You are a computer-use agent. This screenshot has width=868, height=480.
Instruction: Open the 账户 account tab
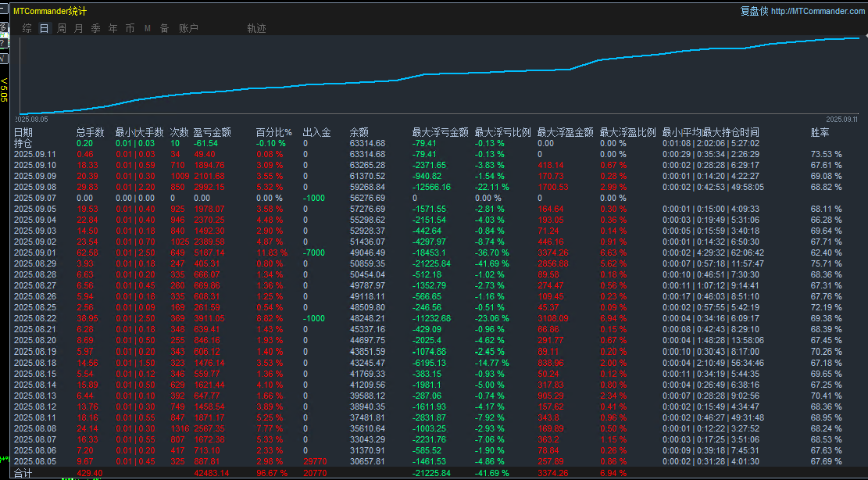pos(188,28)
